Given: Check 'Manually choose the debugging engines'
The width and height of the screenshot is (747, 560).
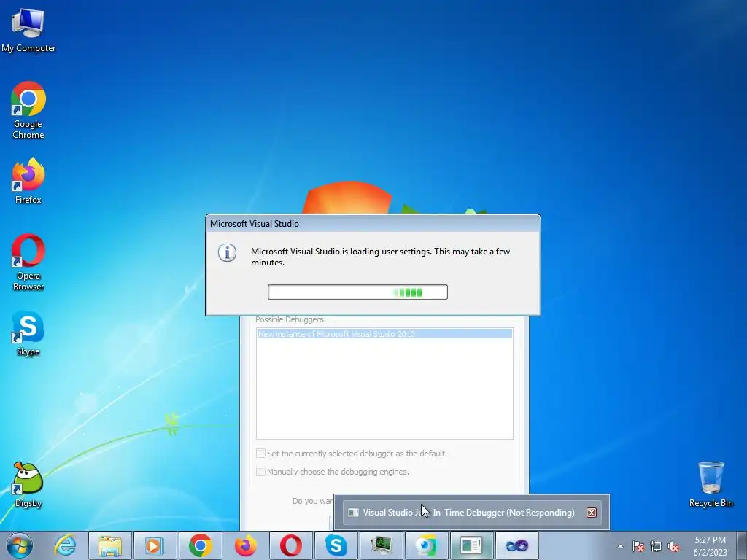Looking at the screenshot, I should coord(260,472).
